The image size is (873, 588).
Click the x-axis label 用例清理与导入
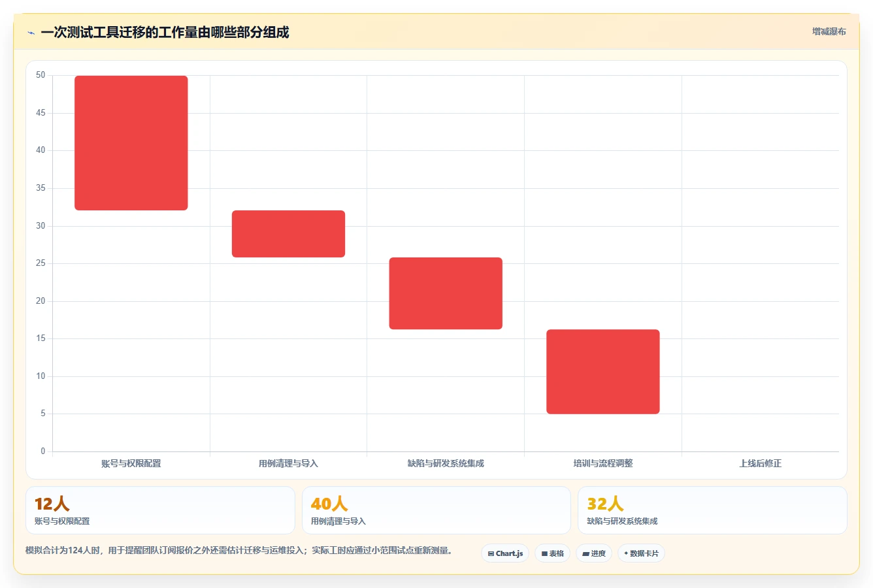tap(288, 463)
